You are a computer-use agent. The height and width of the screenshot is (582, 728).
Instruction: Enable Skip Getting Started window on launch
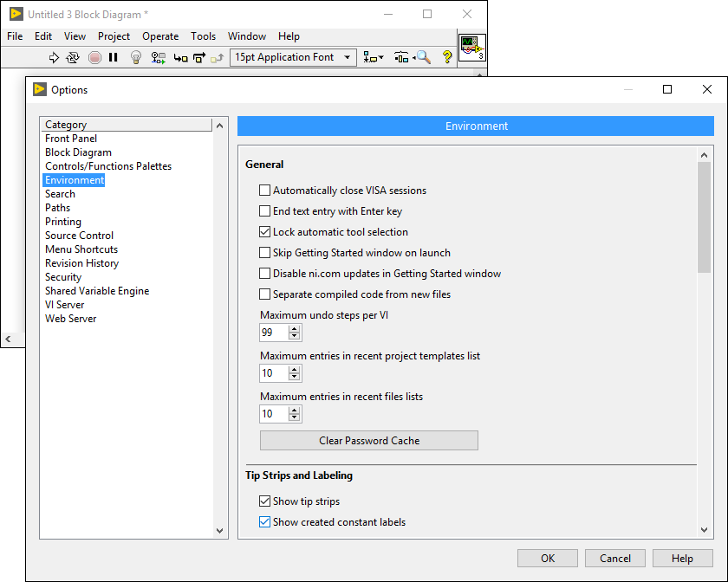point(264,253)
